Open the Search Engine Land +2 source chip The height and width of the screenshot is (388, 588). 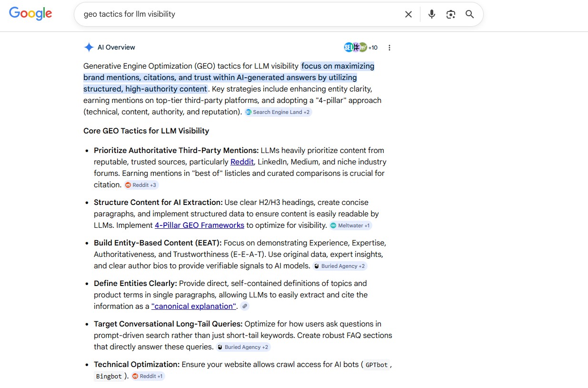[278, 112]
